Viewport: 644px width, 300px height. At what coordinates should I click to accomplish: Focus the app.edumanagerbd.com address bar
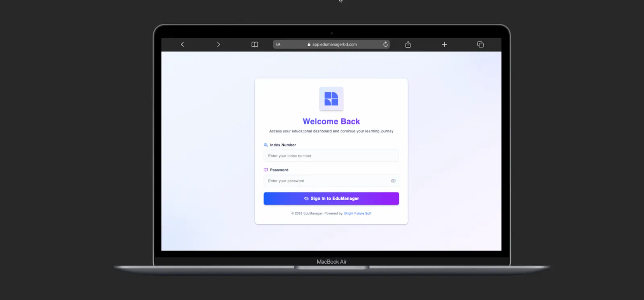point(331,44)
